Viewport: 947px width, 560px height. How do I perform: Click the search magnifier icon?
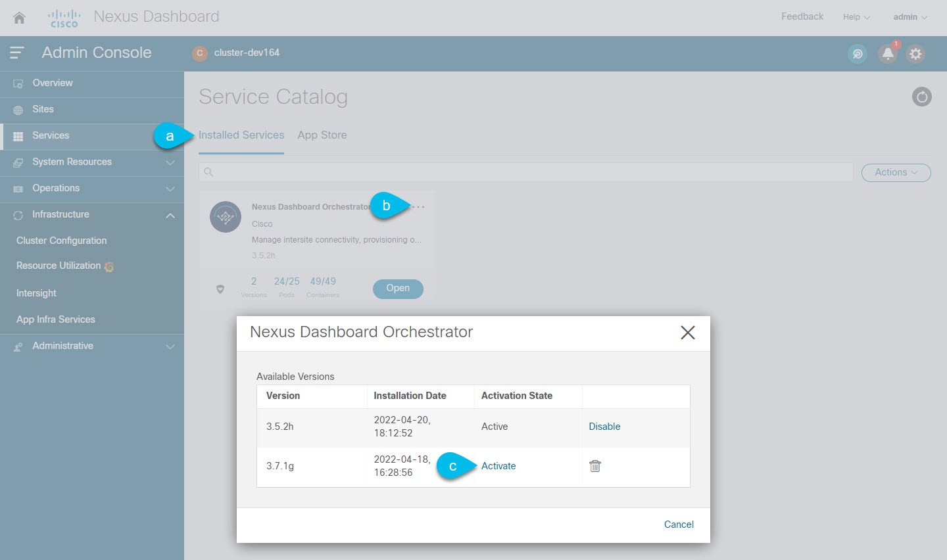pyautogui.click(x=208, y=172)
